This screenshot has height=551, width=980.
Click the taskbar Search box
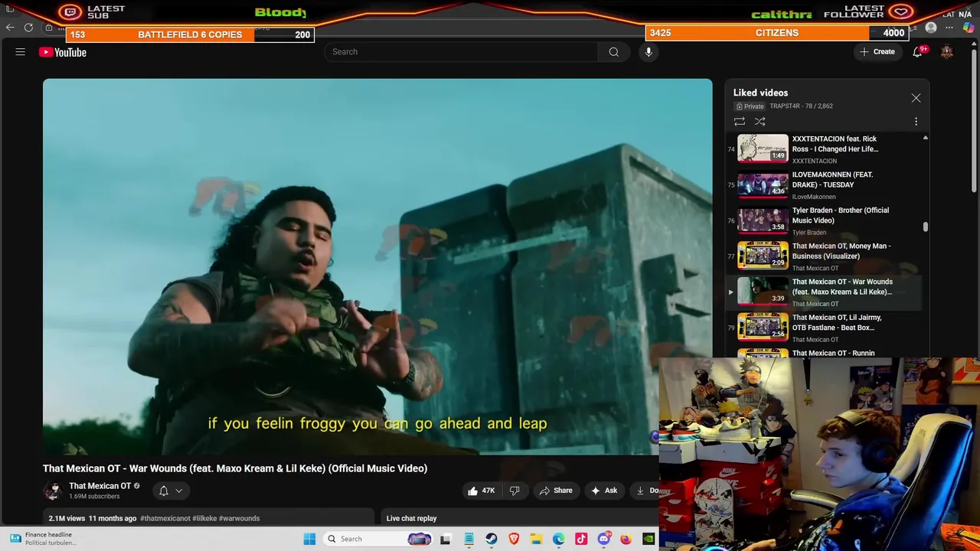click(x=378, y=539)
